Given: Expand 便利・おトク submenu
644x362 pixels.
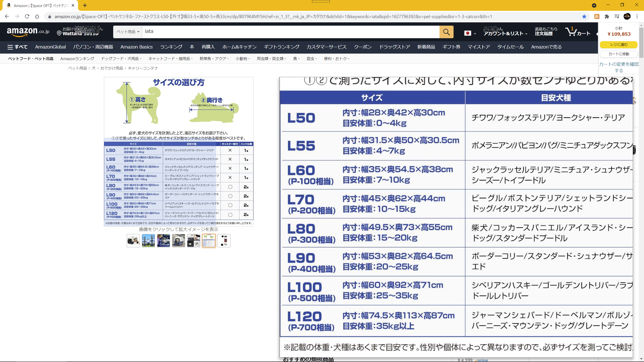Looking at the screenshot, I should 337,59.
